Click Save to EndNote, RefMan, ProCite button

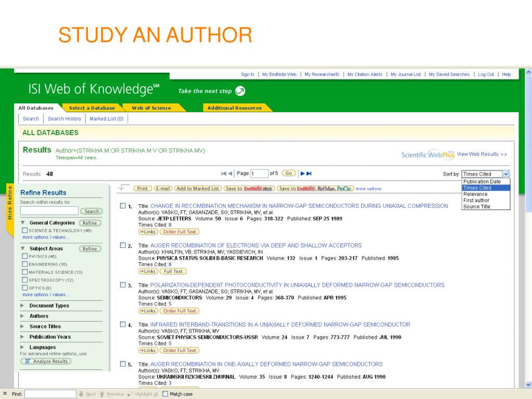(x=315, y=189)
